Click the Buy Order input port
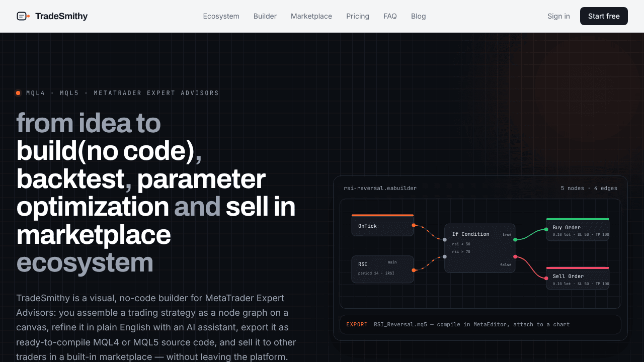This screenshot has width=644, height=362. click(546, 230)
